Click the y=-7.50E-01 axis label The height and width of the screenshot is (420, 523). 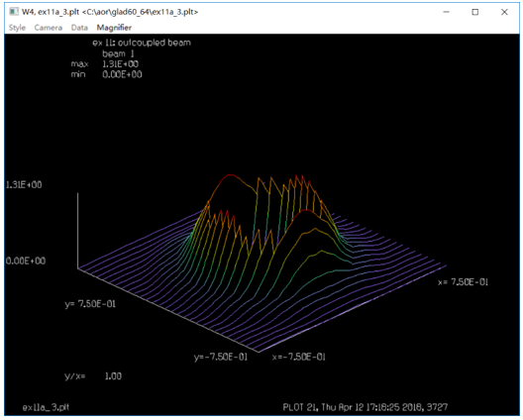tap(221, 357)
